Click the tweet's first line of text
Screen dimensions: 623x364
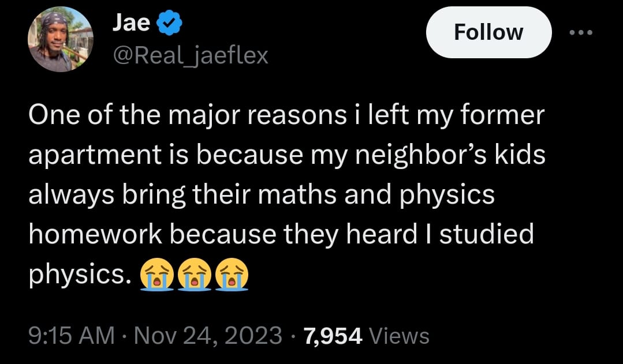coord(287,116)
